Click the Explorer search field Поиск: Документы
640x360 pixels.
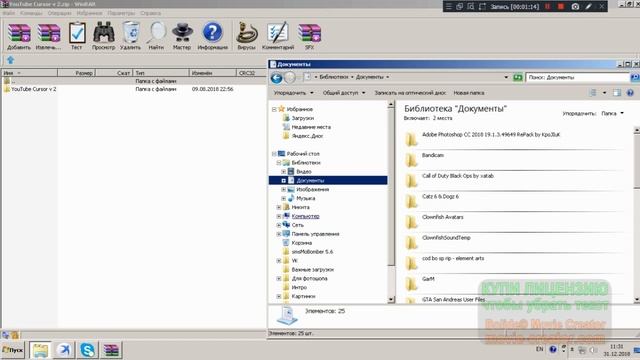(578, 77)
